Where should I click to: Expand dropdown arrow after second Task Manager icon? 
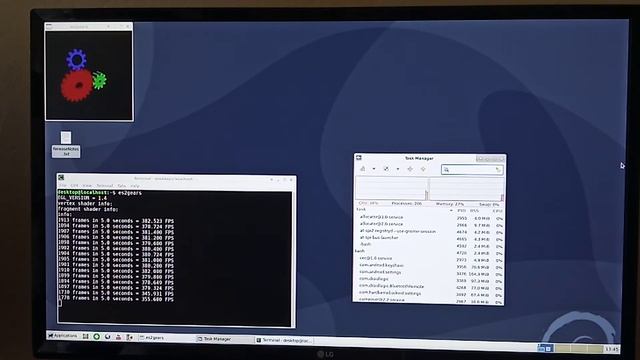coord(398,169)
